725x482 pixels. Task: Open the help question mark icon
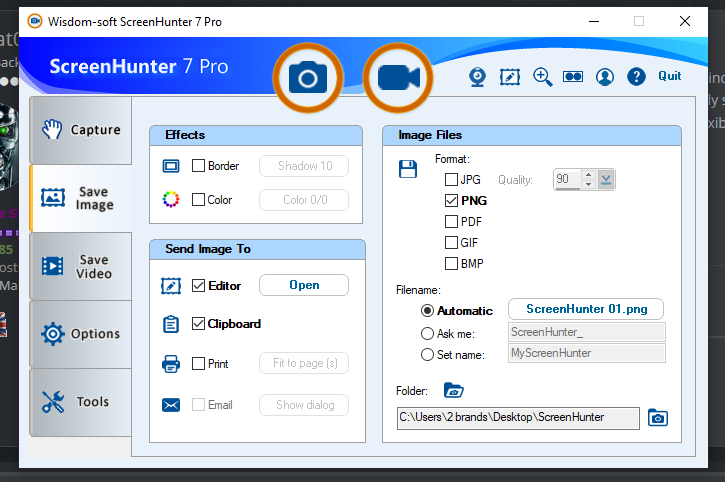click(x=636, y=77)
